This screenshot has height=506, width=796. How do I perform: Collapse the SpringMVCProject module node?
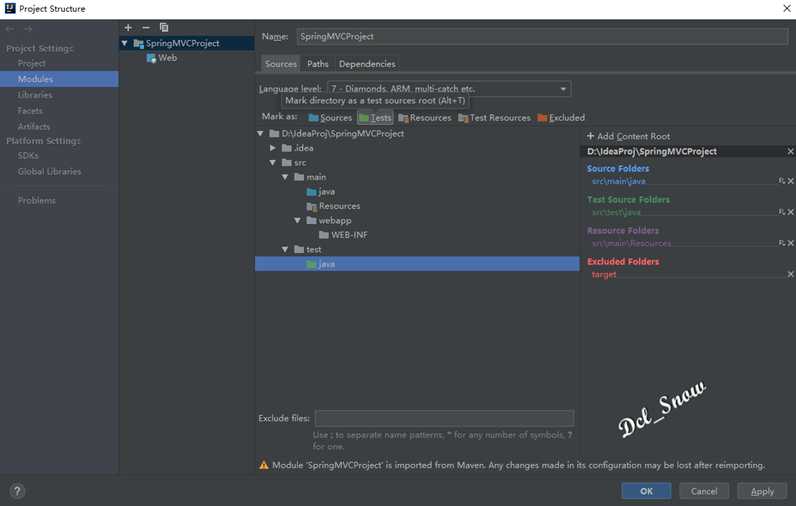[124, 44]
